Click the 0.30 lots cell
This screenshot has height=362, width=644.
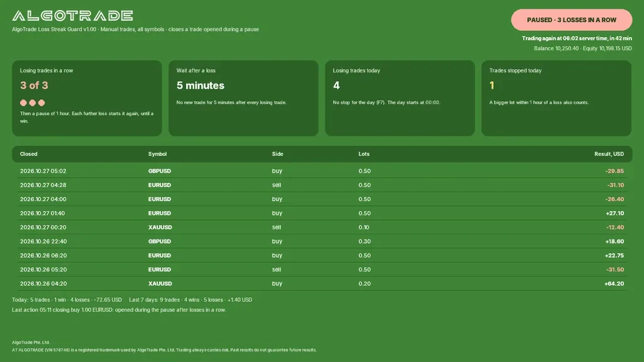[x=365, y=241]
